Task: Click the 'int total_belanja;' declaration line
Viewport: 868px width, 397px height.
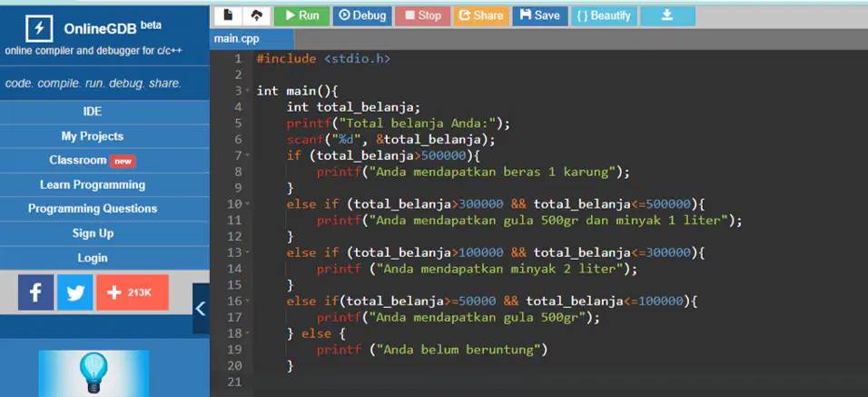Action: pos(354,107)
